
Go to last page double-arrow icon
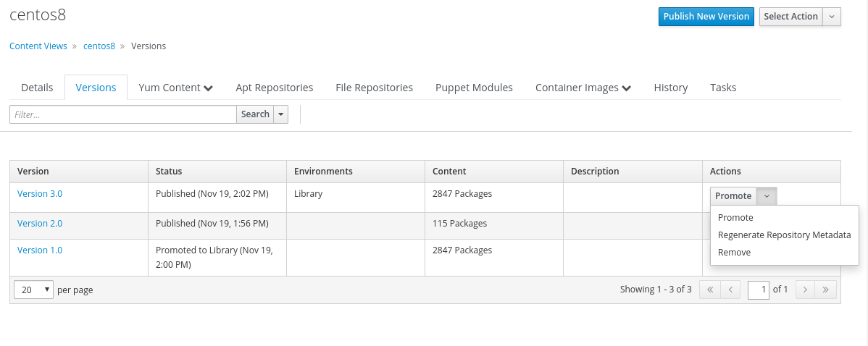(825, 290)
